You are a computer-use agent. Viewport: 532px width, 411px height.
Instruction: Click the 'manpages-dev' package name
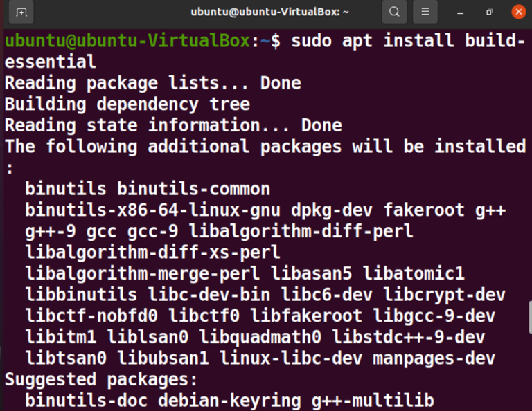(x=434, y=358)
